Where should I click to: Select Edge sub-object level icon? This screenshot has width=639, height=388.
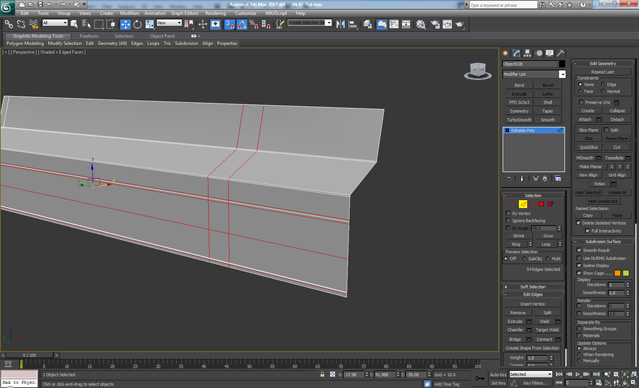[x=523, y=204]
